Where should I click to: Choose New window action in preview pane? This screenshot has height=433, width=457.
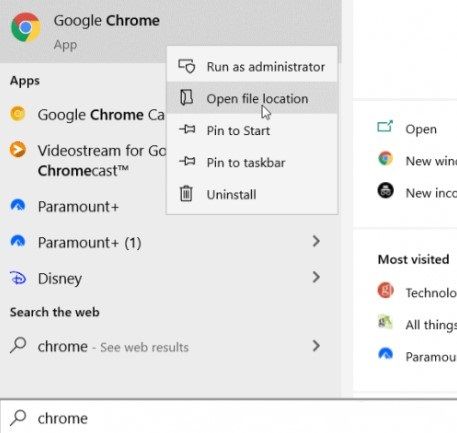click(431, 161)
